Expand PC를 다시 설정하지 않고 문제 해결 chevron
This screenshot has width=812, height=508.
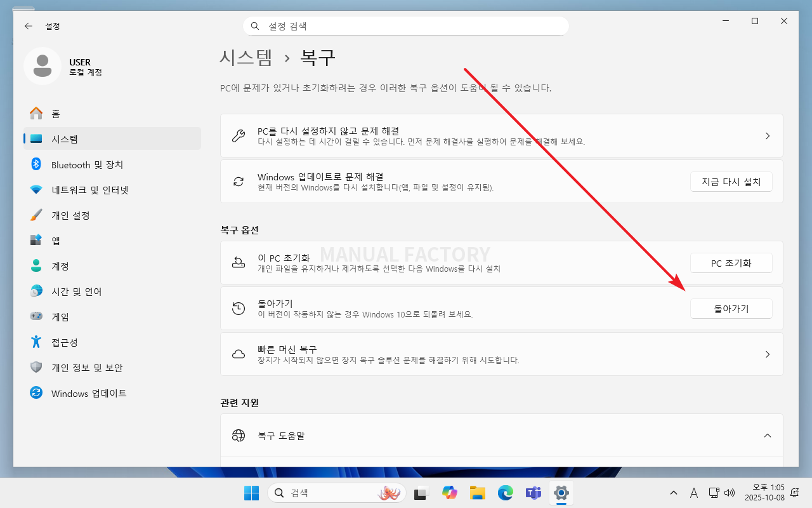pyautogui.click(x=767, y=136)
